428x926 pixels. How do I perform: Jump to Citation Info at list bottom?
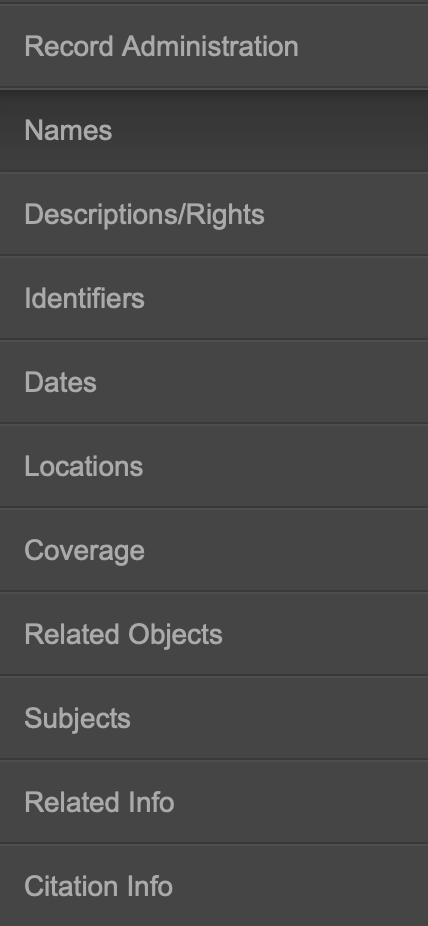pos(214,885)
